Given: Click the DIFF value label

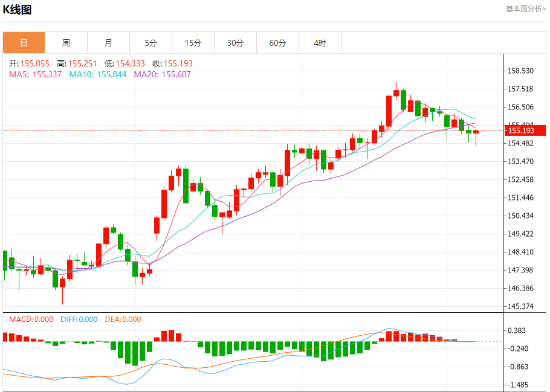Looking at the screenshot, I should point(79,320).
